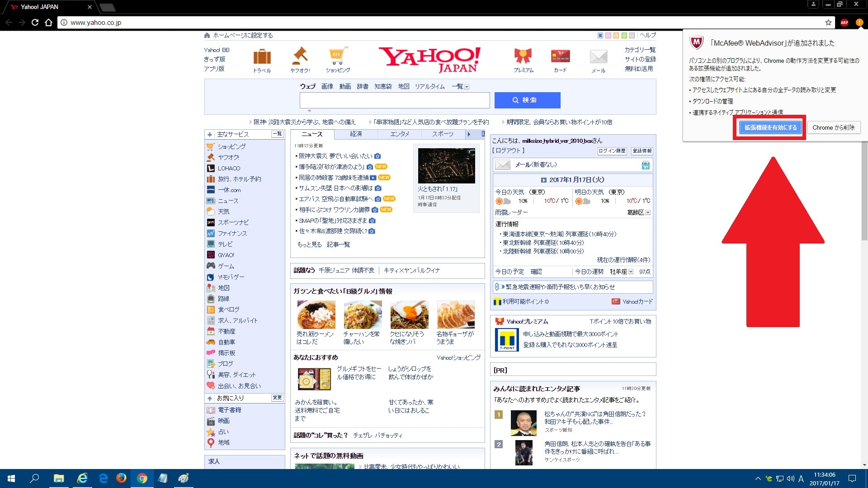868x488 pixels.
Task: Select the リアルタイム search tab
Action: [x=430, y=86]
